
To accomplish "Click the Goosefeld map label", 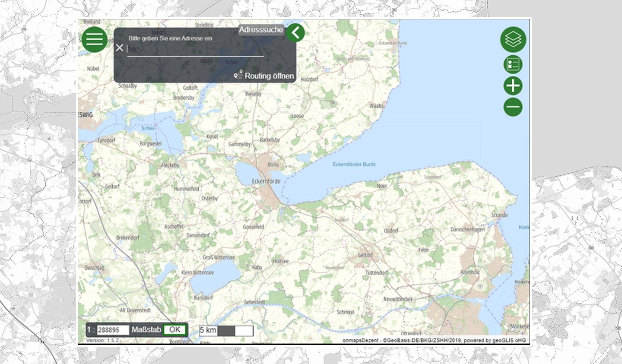I will [x=253, y=227].
